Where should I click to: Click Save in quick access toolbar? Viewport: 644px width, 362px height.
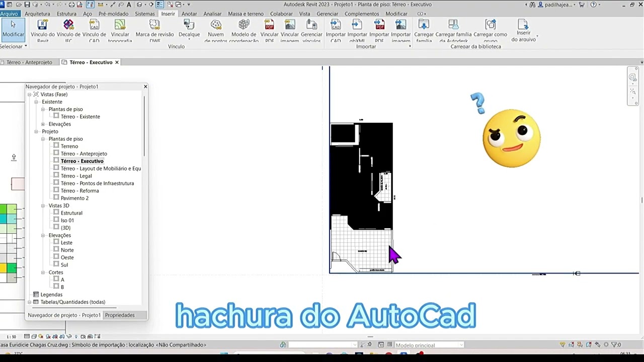(27, 5)
